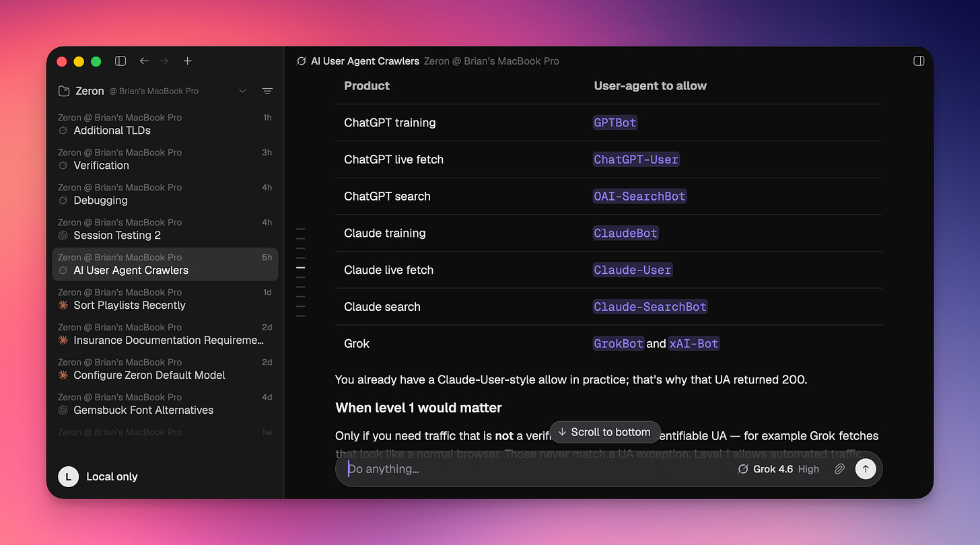Toggle the left sidebar panel icon
980x545 pixels.
pyautogui.click(x=120, y=61)
